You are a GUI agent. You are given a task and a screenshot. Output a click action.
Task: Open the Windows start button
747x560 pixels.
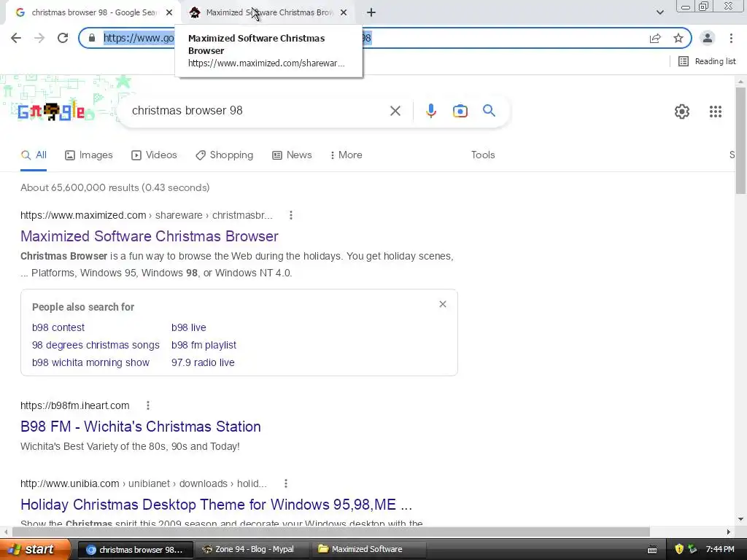coord(35,549)
